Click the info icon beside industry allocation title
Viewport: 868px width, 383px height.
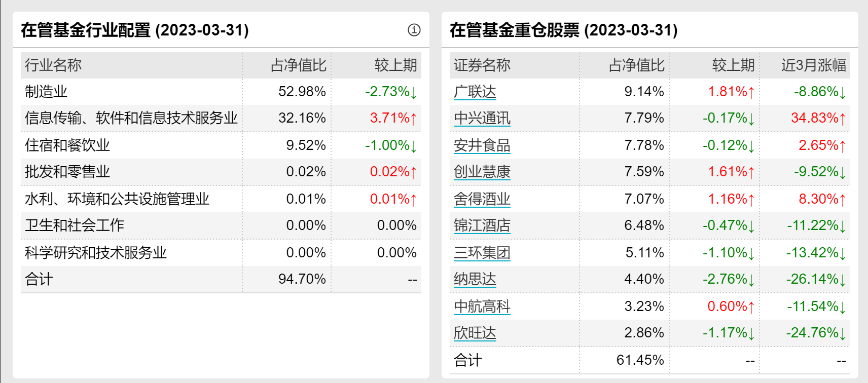coord(414,30)
